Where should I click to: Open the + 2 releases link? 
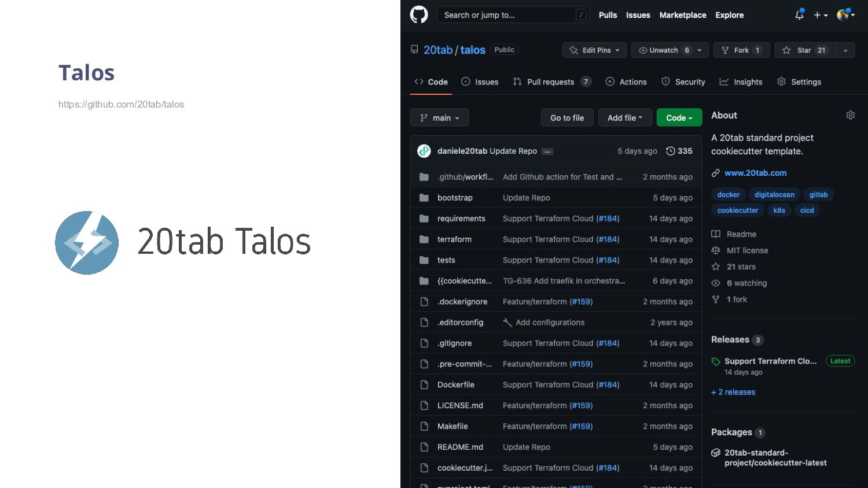point(733,392)
